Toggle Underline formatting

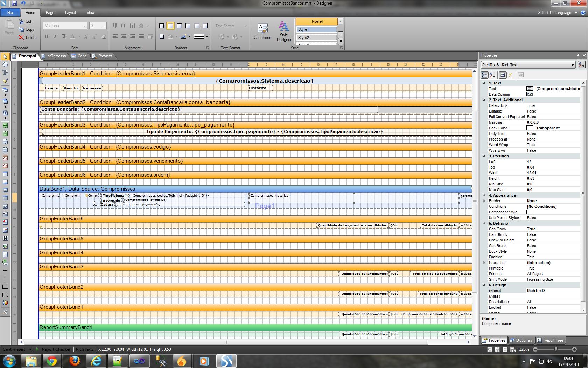tap(64, 36)
